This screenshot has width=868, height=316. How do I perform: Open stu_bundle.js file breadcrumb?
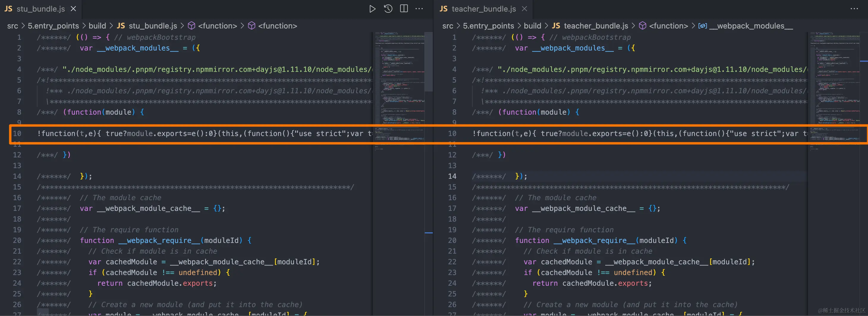coord(153,26)
